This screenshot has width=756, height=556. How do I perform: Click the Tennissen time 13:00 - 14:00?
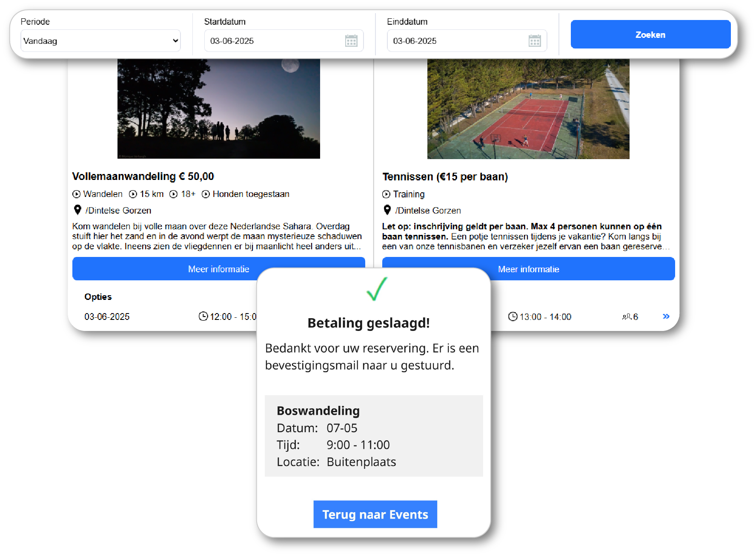545,317
